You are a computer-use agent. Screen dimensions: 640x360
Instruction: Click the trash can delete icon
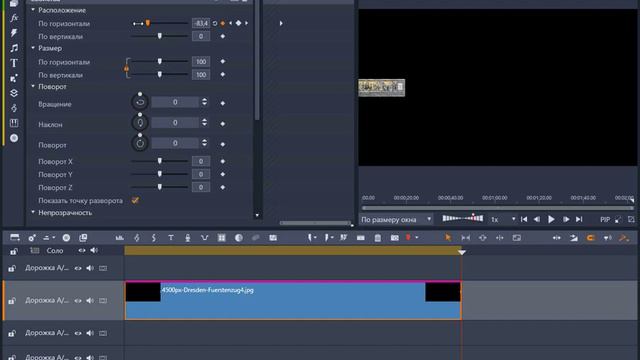coord(378,238)
